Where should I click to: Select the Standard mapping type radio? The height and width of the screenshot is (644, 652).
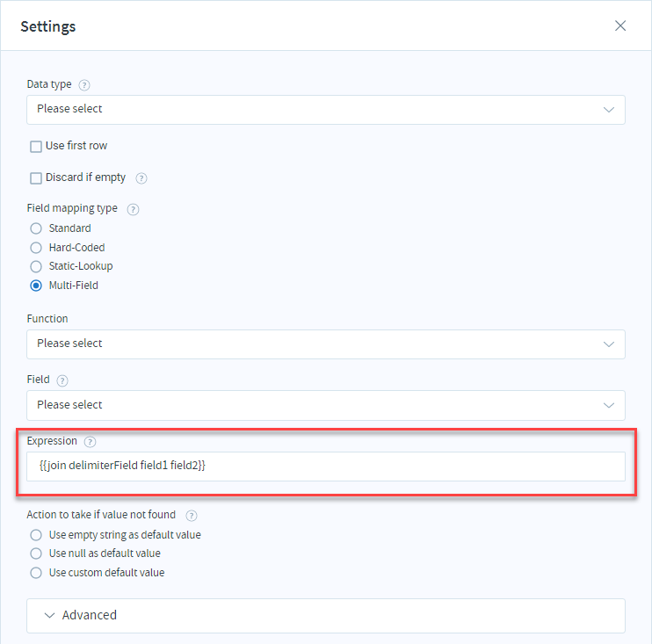tap(36, 228)
